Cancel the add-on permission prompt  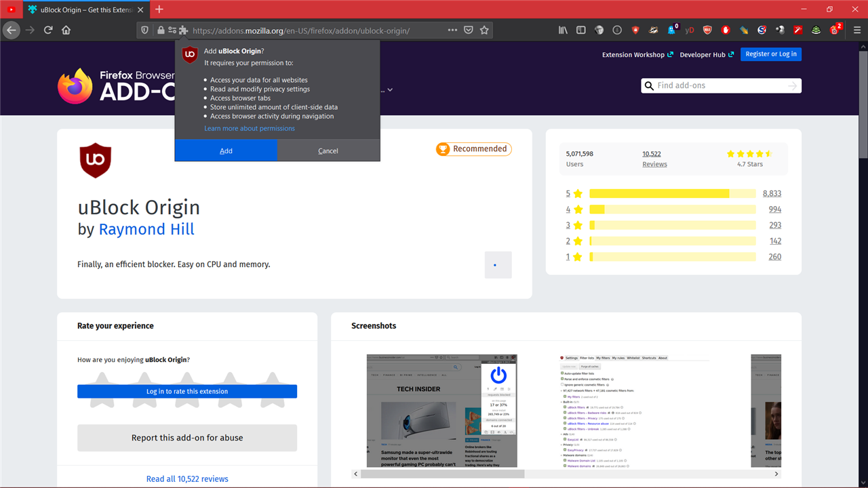pos(328,150)
